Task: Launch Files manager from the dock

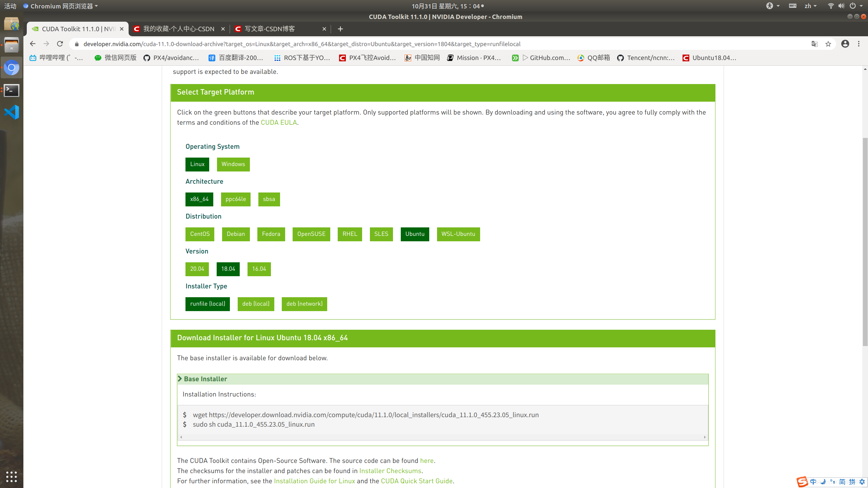Action: point(12,45)
